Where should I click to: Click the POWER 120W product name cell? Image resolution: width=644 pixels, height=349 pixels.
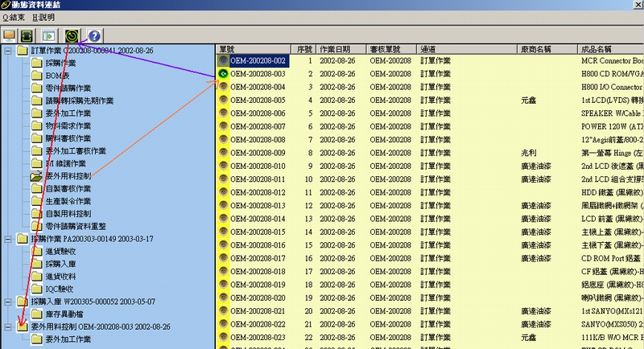pos(612,126)
